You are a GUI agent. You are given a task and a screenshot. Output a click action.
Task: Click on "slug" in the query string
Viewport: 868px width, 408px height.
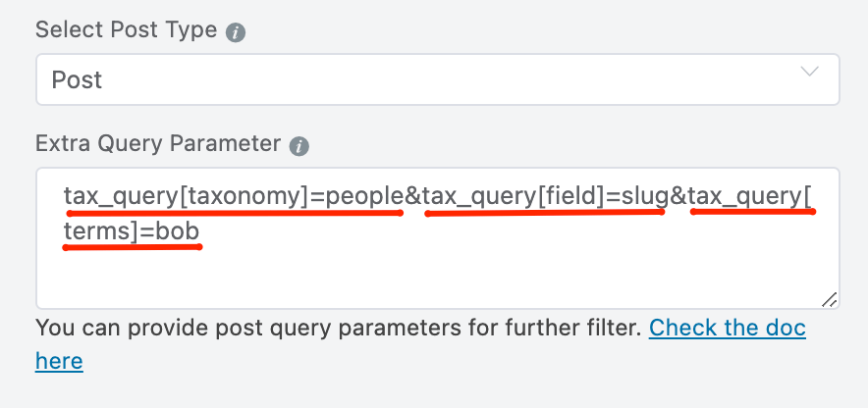coord(645,197)
